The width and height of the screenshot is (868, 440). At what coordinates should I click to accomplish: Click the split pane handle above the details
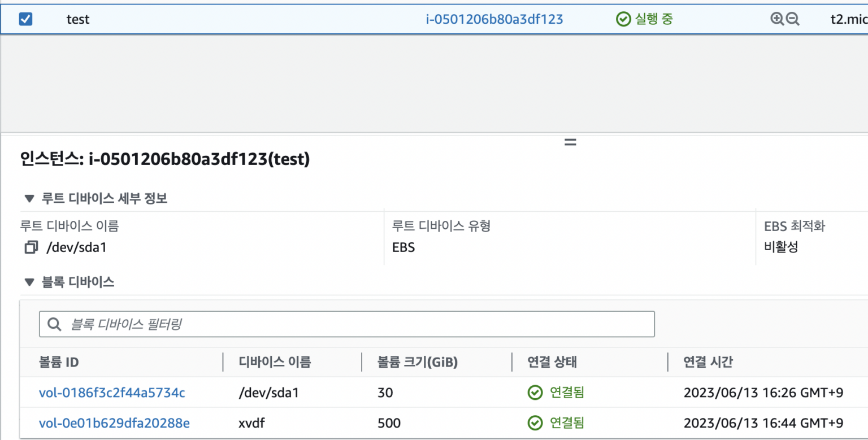570,142
